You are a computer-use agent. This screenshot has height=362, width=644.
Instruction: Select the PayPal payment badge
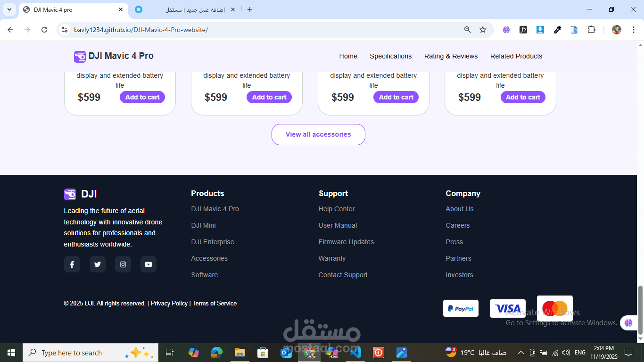pyautogui.click(x=461, y=308)
